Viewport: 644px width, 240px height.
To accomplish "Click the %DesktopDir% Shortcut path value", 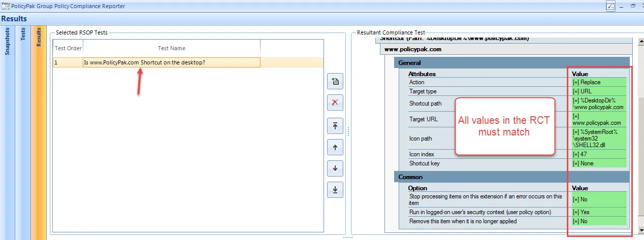I will click(x=599, y=104).
